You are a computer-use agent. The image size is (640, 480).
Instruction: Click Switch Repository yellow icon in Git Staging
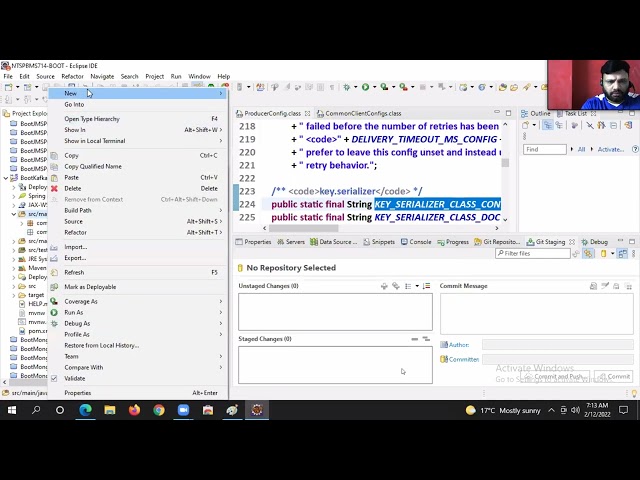click(x=604, y=253)
